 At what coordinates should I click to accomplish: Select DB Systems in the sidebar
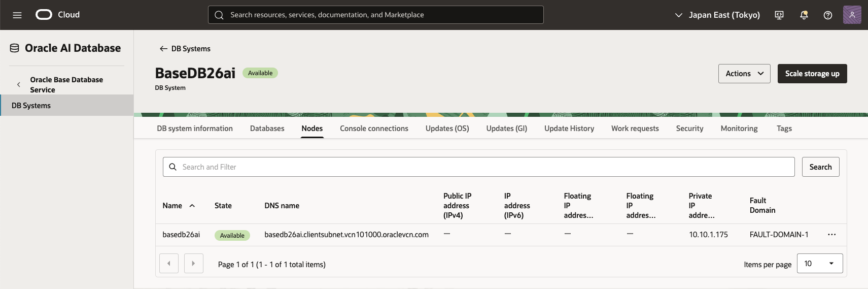point(67,105)
